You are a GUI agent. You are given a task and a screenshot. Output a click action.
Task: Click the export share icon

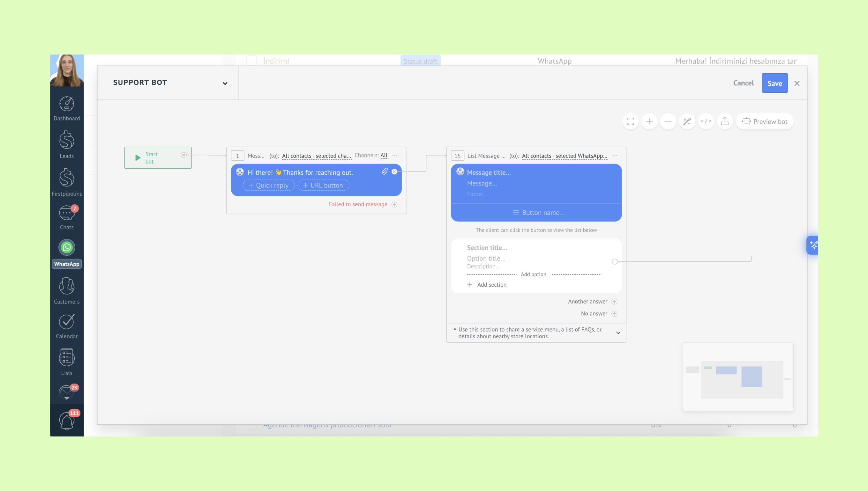(725, 121)
